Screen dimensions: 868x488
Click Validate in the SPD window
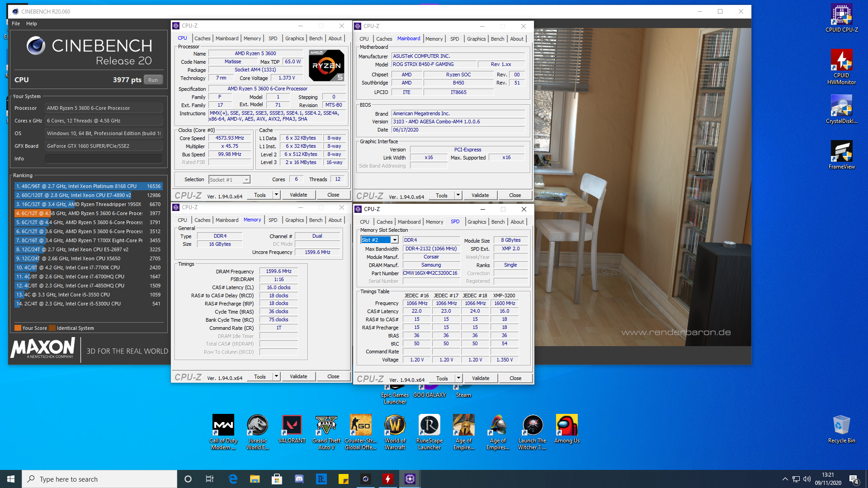tap(481, 378)
